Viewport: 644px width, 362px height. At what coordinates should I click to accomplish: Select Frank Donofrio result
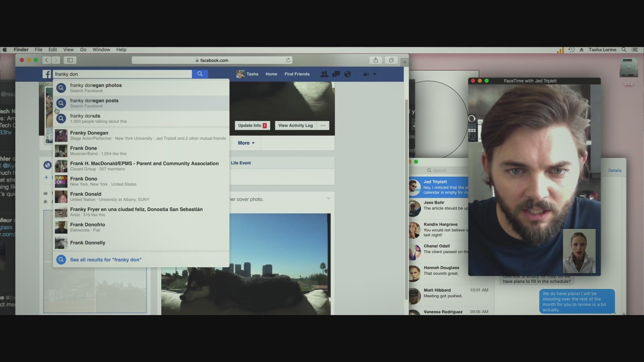tap(141, 227)
